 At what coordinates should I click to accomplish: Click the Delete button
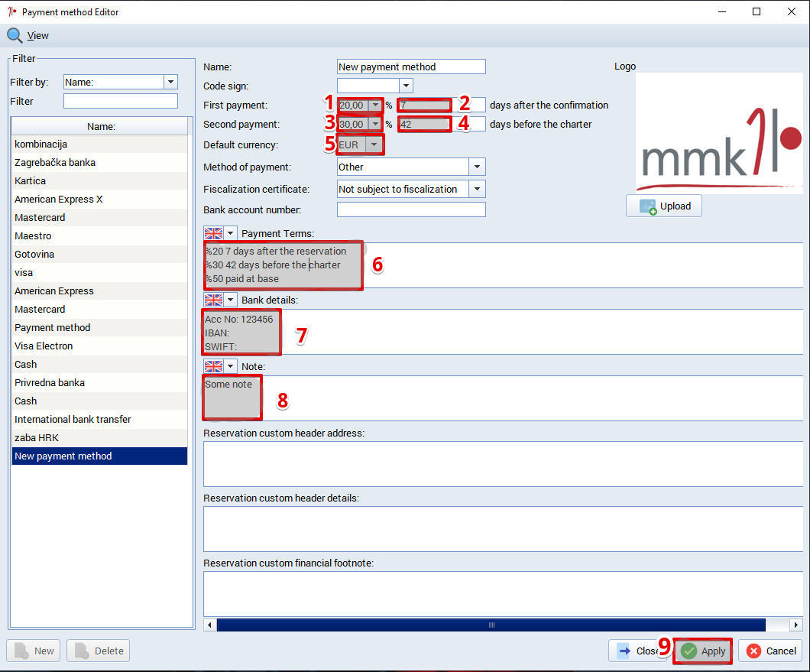pos(98,651)
